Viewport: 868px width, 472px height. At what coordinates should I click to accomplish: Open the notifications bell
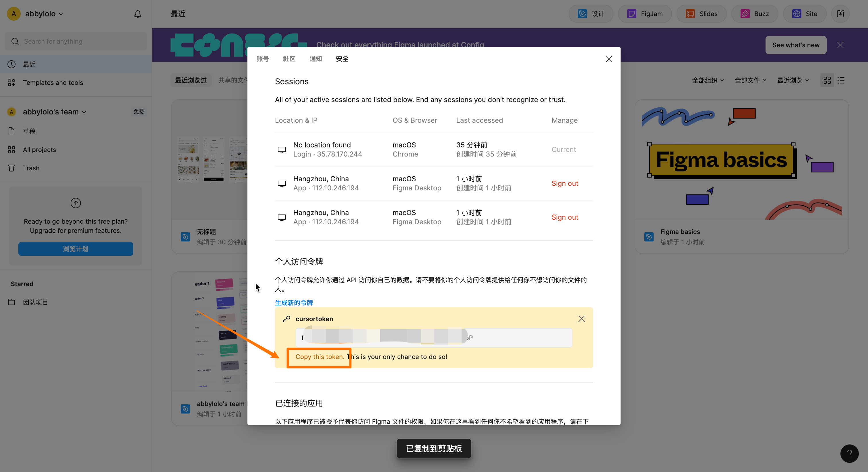point(137,14)
